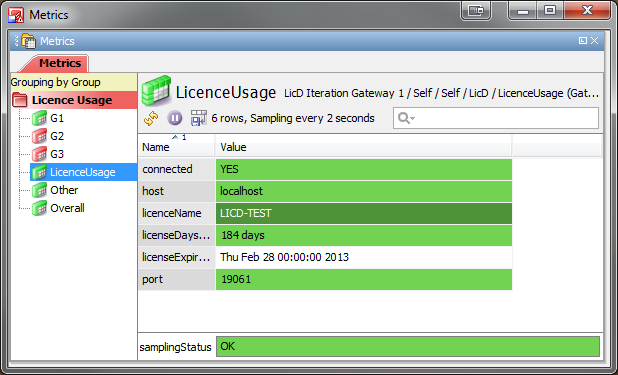Pause sampling with the purple pause button
Screen dimensions: 618x375
click(175, 118)
